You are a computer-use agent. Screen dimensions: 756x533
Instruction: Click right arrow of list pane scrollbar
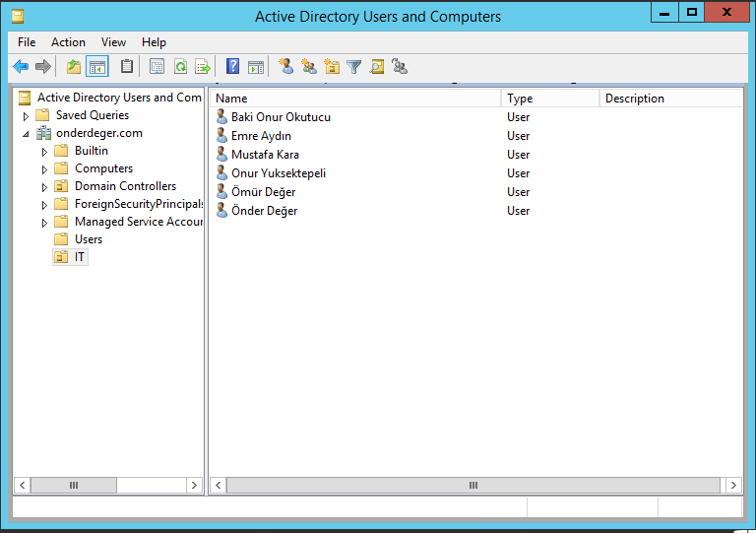(733, 486)
